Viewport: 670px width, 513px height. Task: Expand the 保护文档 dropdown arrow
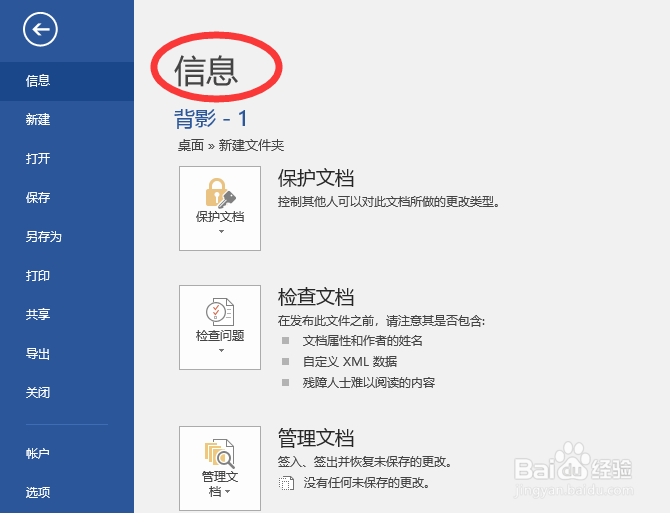(221, 232)
